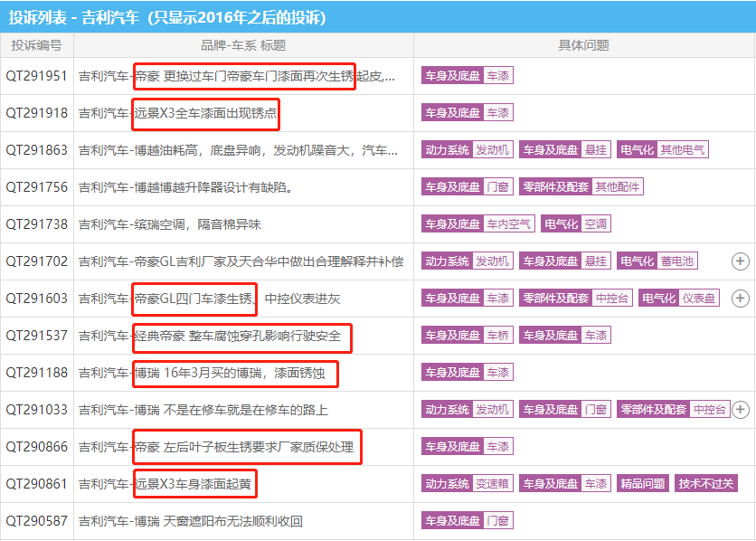Image resolution: width=756 pixels, height=541 pixels.
Task: Click 悬挂 tag in row QT291702
Action: (596, 261)
